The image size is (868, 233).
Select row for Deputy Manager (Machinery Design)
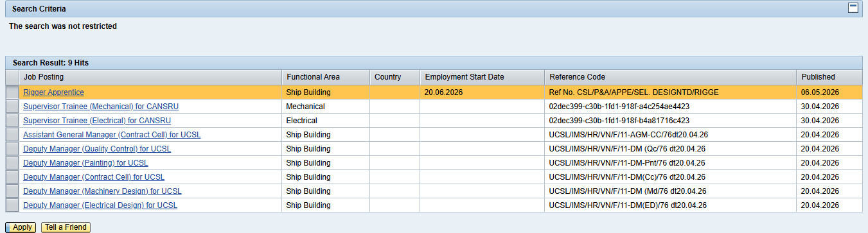tap(12, 191)
